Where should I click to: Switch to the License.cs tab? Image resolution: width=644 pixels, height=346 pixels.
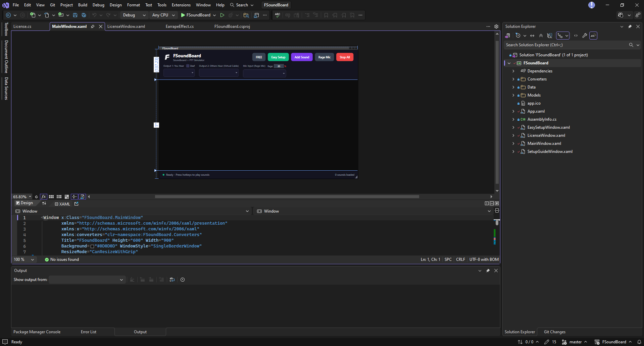[x=22, y=26]
